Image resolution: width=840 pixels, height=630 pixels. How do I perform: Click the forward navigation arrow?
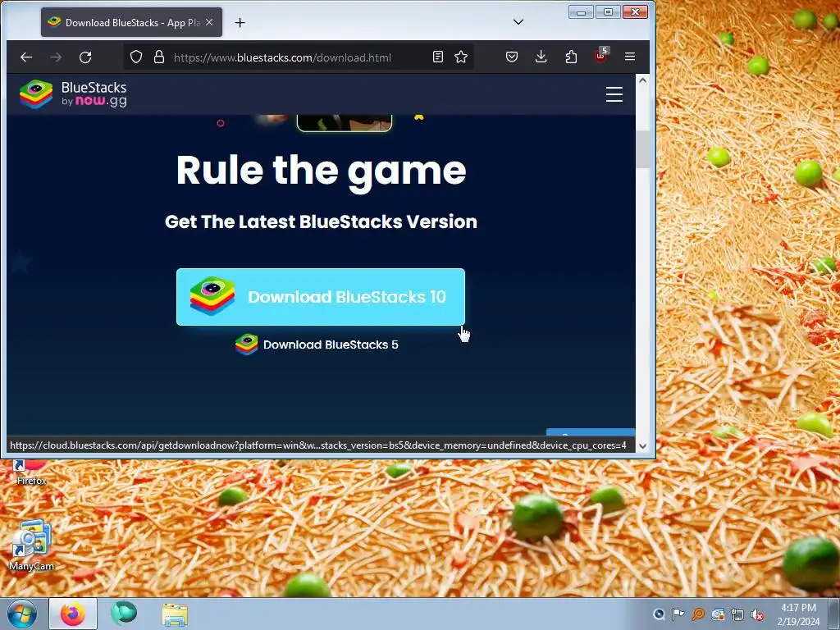coord(56,57)
